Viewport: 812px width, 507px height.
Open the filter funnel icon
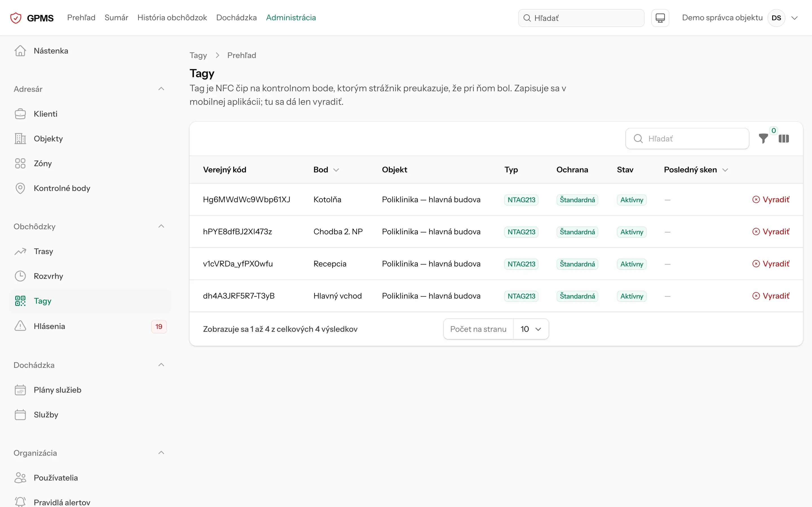pos(763,139)
